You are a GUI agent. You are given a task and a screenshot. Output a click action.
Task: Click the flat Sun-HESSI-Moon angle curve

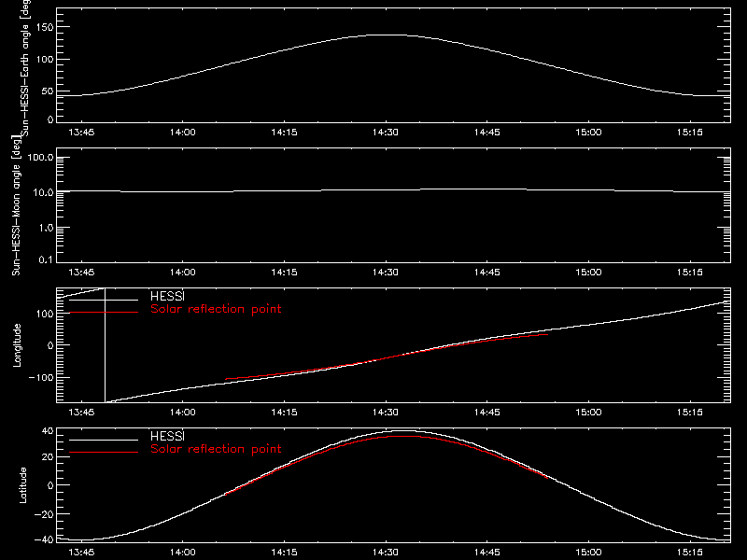(393, 190)
